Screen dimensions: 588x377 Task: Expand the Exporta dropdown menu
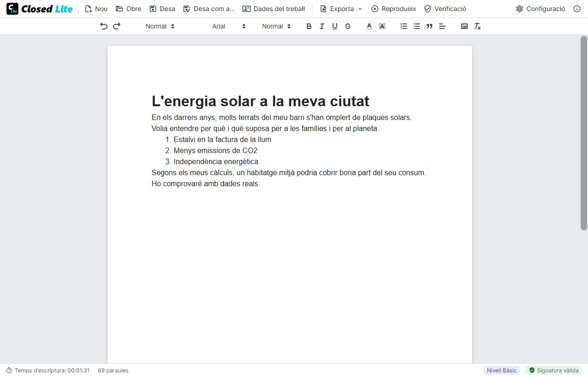(341, 9)
